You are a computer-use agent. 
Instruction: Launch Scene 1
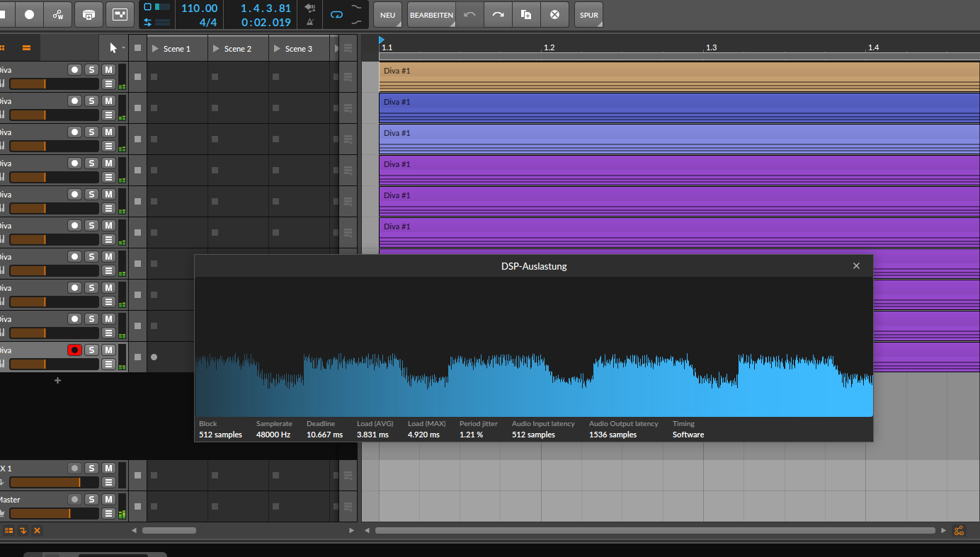[156, 49]
